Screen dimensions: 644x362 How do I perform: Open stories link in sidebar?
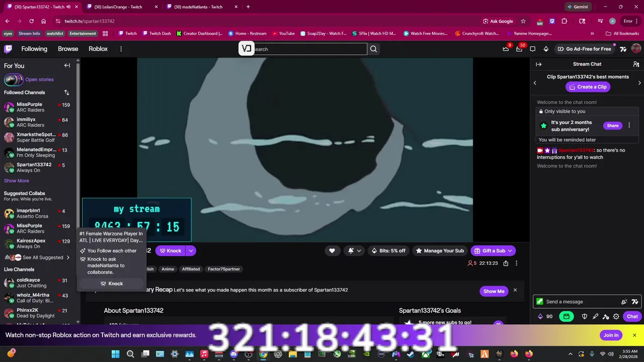39,79
